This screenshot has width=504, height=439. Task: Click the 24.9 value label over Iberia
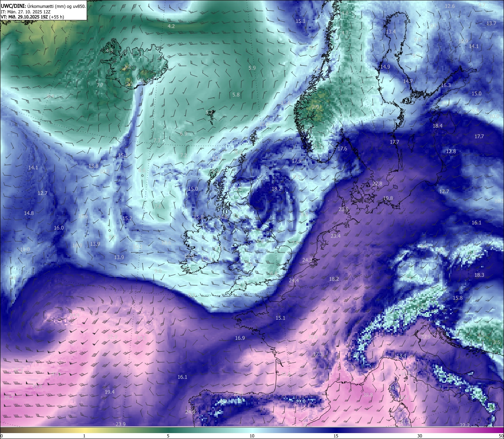[190, 412]
